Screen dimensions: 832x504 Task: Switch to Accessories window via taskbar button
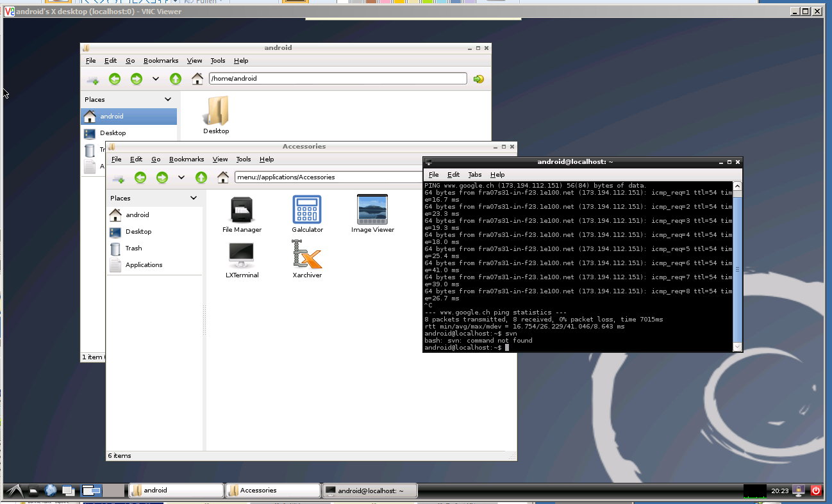272,491
